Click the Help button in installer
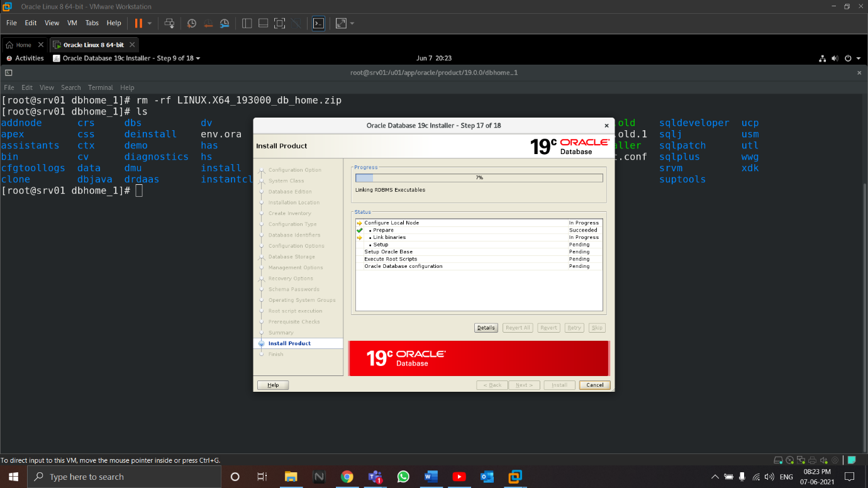868x488 pixels. [x=273, y=385]
